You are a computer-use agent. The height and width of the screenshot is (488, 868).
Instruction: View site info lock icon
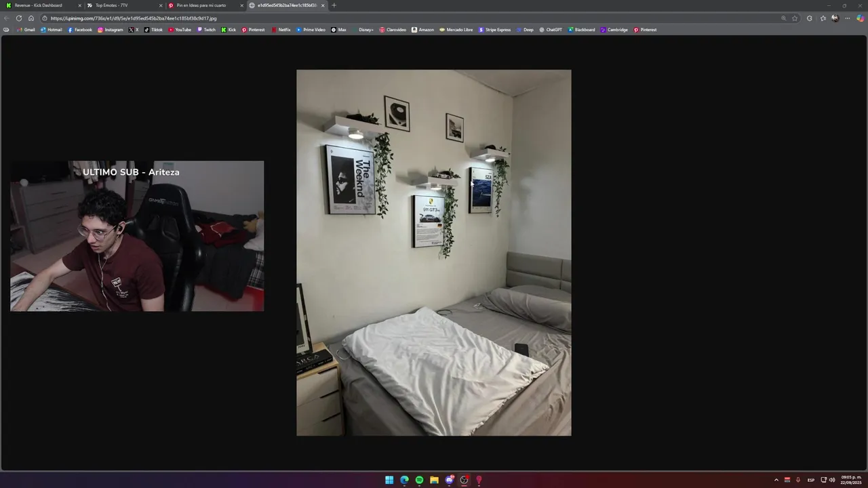[45, 18]
